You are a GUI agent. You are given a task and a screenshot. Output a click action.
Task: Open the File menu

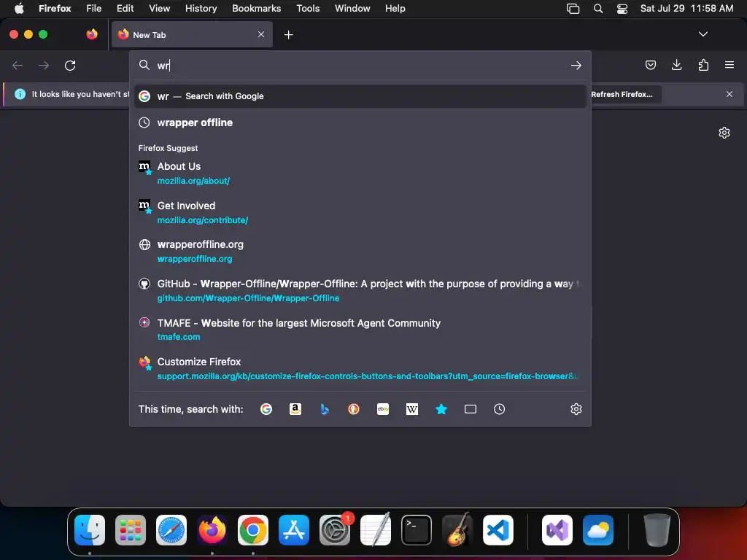[x=94, y=9]
